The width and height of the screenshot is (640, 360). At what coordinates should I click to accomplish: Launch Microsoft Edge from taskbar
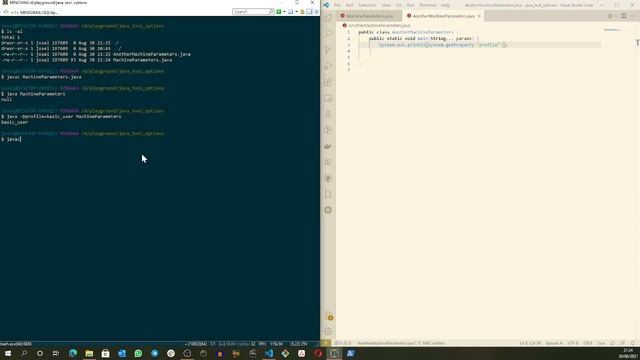73,353
